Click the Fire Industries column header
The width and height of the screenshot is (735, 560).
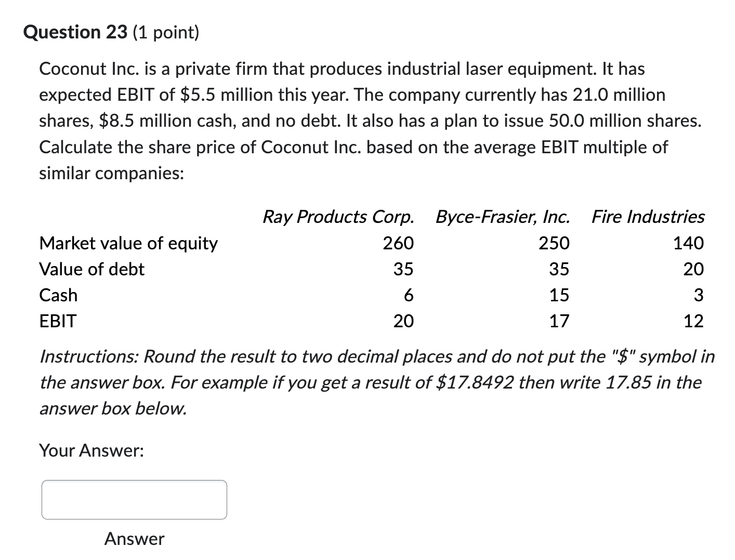pyautogui.click(x=648, y=217)
